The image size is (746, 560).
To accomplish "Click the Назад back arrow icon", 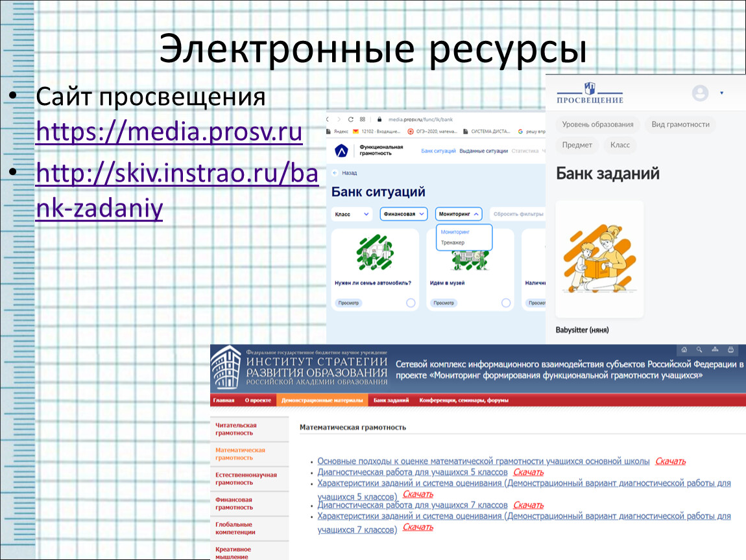I will tap(335, 173).
